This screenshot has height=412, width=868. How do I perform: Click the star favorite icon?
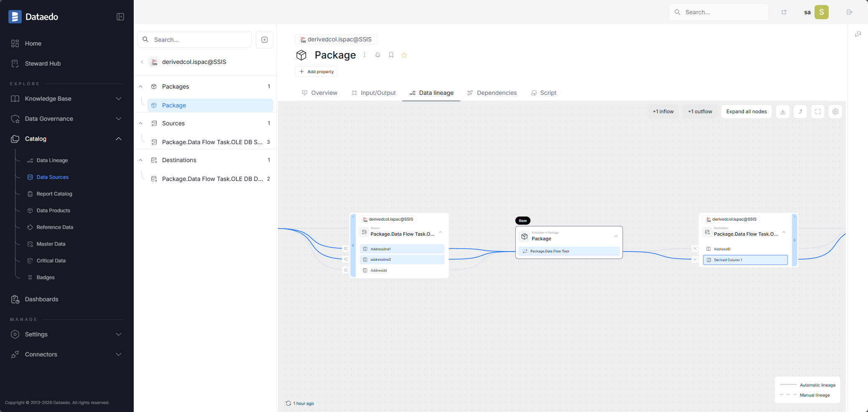click(404, 55)
